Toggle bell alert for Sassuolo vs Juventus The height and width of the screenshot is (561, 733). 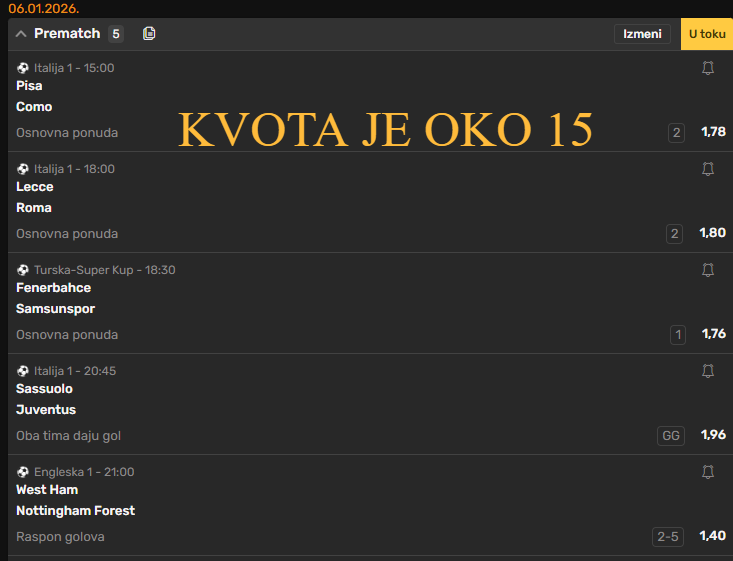(x=708, y=371)
